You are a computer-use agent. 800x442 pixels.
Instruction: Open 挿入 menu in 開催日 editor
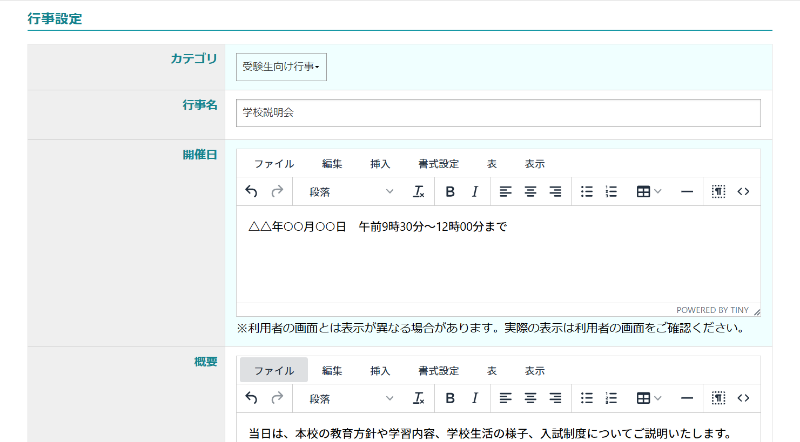pyautogui.click(x=380, y=164)
